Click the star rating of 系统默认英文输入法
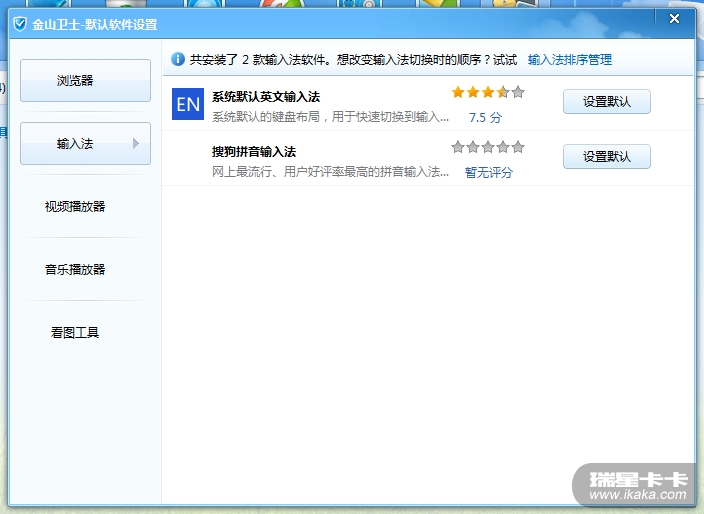Viewport: 704px width, 514px height. (x=488, y=92)
